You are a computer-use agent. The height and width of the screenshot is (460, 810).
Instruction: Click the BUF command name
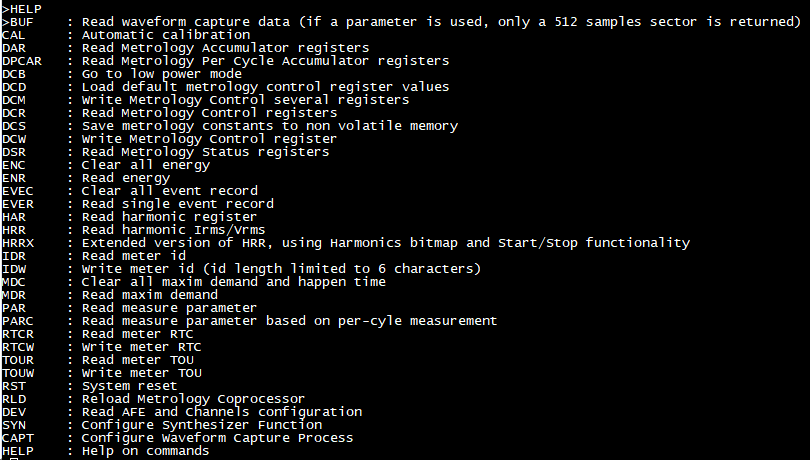point(20,21)
